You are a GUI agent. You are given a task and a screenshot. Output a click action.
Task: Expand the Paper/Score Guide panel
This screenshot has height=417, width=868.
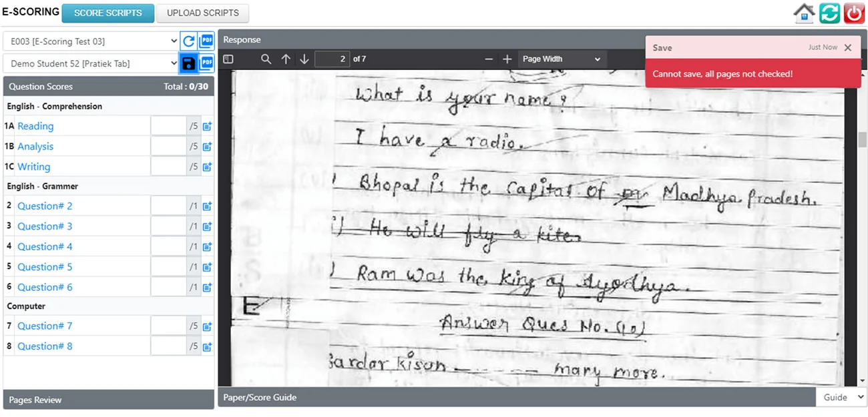tap(517, 397)
